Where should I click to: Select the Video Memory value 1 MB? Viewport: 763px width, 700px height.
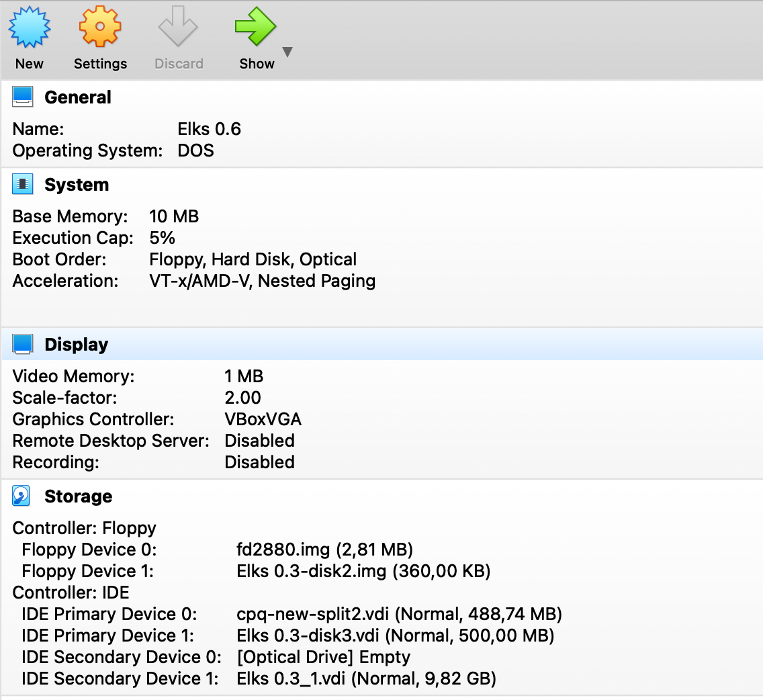[x=244, y=376]
